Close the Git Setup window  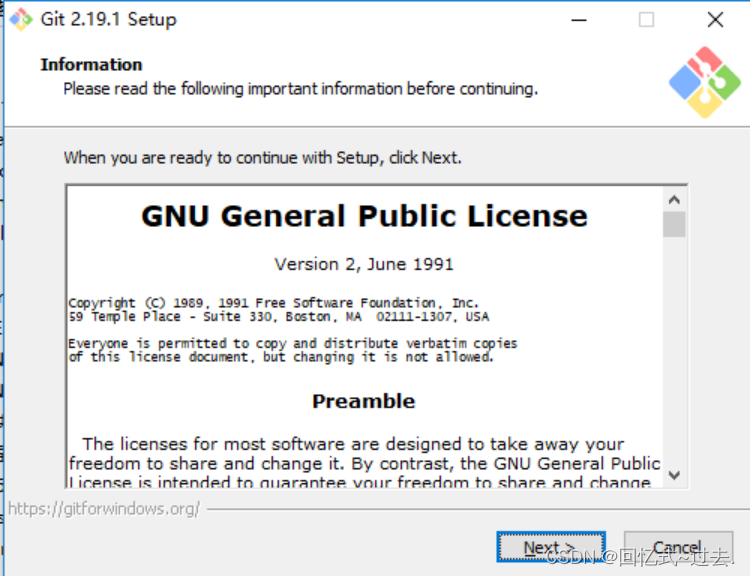[715, 20]
